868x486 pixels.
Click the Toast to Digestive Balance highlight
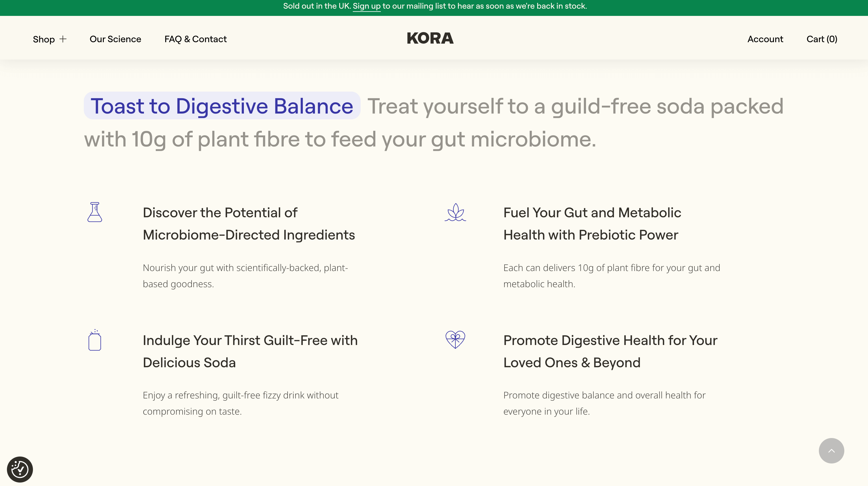point(222,106)
